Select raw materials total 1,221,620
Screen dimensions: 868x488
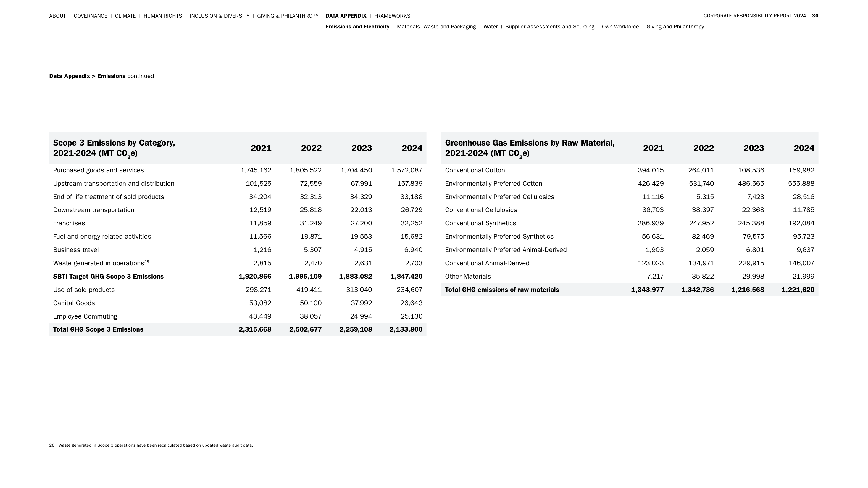pos(798,290)
